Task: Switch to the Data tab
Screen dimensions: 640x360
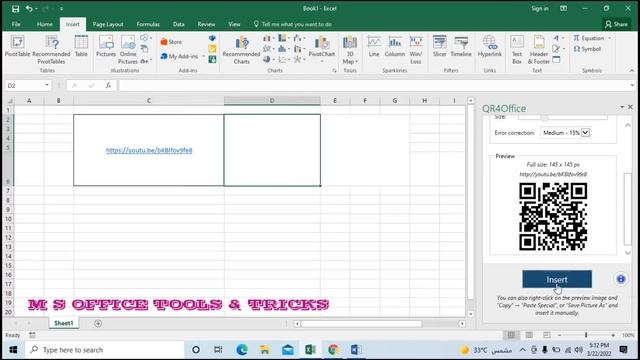Action: (178, 24)
